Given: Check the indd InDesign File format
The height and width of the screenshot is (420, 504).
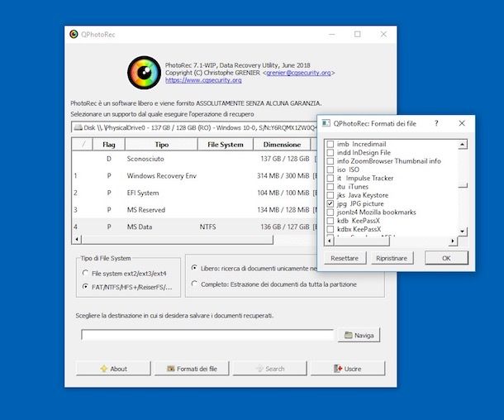Looking at the screenshot, I should click(330, 152).
